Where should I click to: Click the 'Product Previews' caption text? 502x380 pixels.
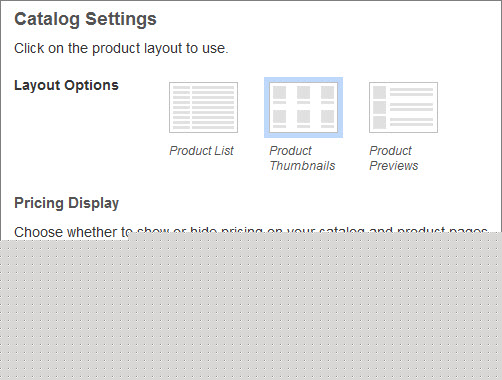[x=394, y=158]
